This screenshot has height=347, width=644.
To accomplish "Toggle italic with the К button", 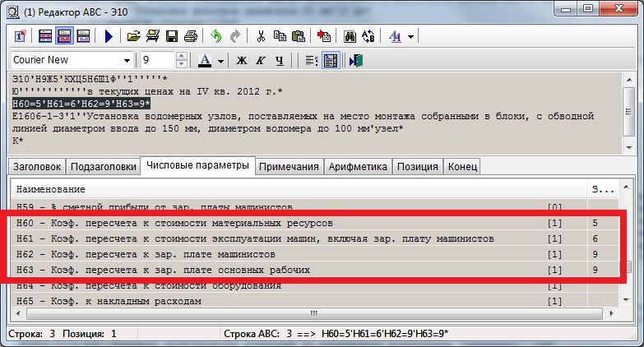I will (x=261, y=61).
